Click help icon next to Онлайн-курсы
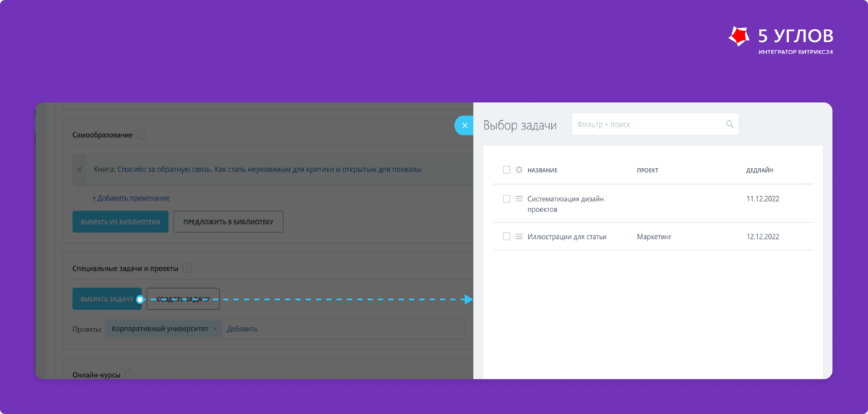 coord(129,375)
